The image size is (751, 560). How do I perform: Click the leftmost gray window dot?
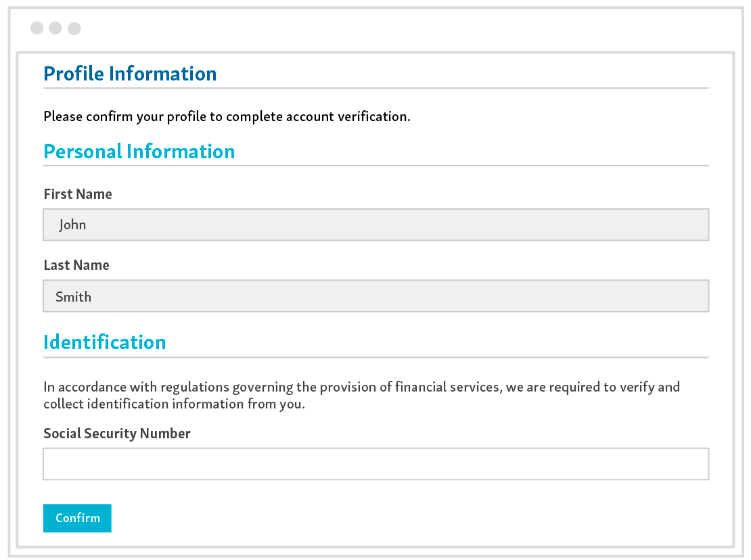pos(36,28)
